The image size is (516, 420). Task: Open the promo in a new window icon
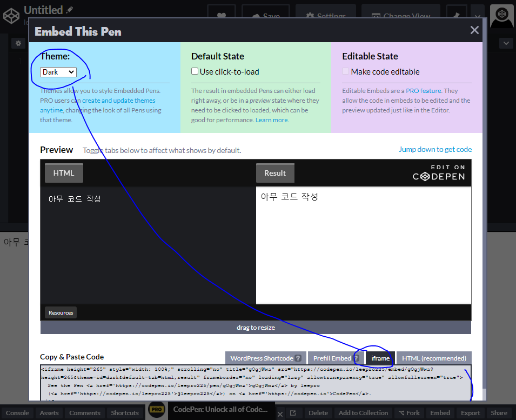292,413
